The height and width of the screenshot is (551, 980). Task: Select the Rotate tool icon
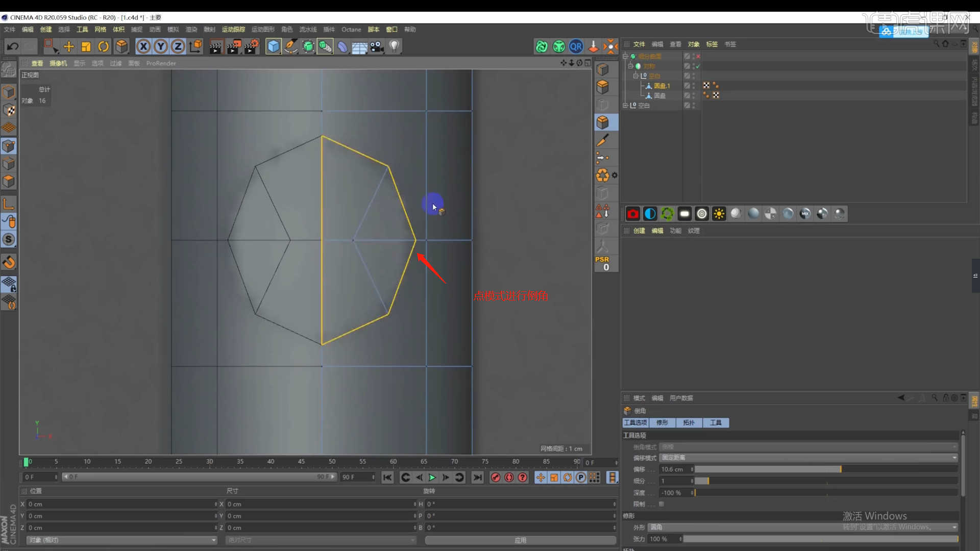[103, 47]
